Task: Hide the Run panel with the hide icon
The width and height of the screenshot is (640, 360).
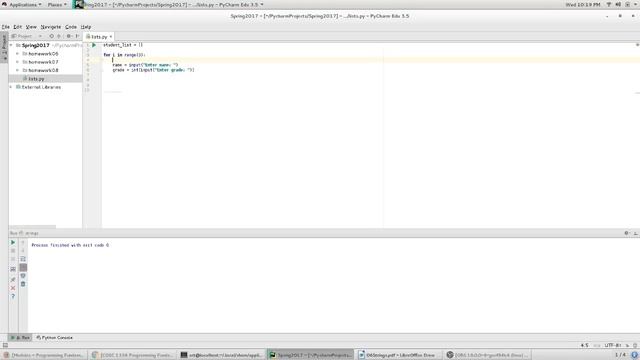Action: pos(635,233)
